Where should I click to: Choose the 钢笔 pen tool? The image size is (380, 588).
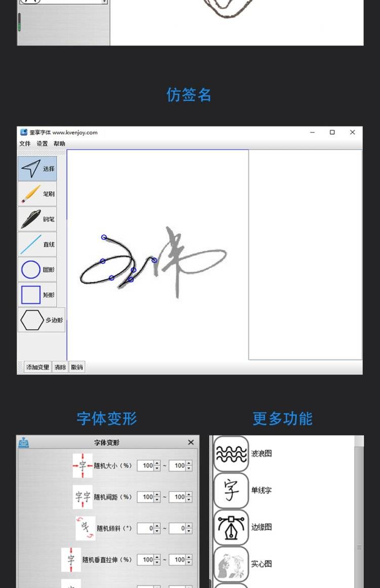pyautogui.click(x=37, y=219)
